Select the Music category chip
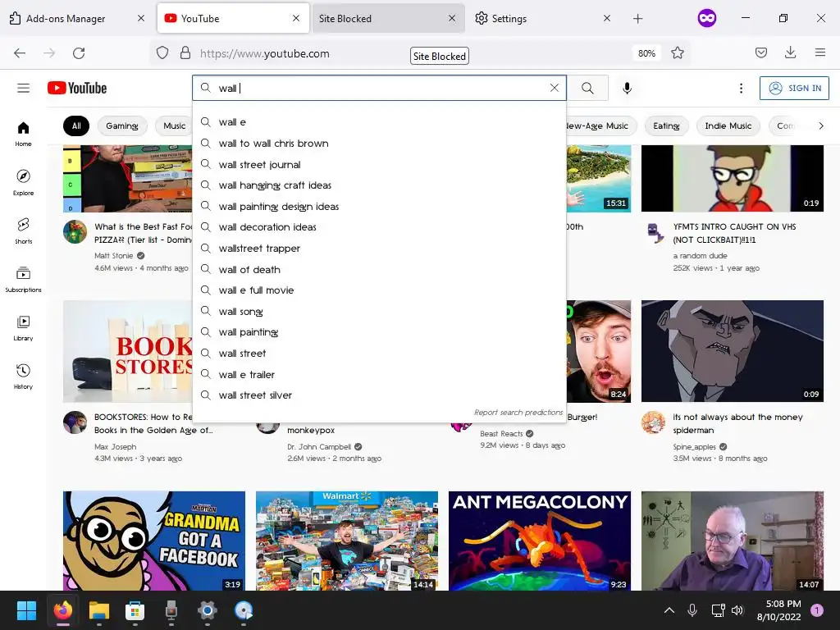840x630 pixels. 174,126
